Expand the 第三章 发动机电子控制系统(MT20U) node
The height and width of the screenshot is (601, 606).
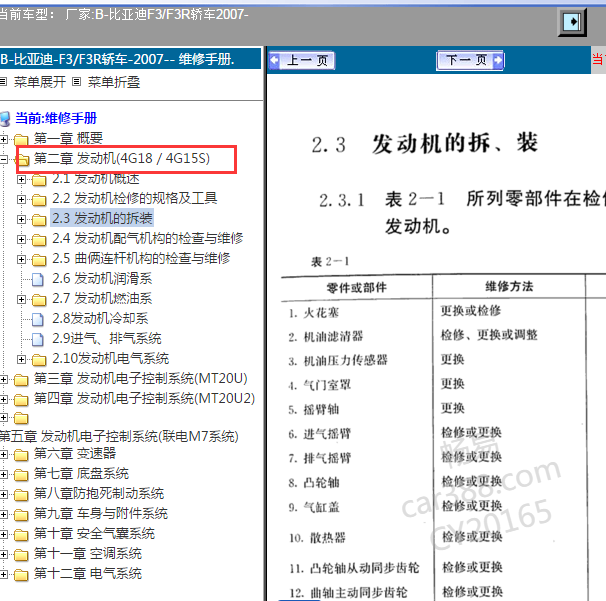click(x=3, y=380)
